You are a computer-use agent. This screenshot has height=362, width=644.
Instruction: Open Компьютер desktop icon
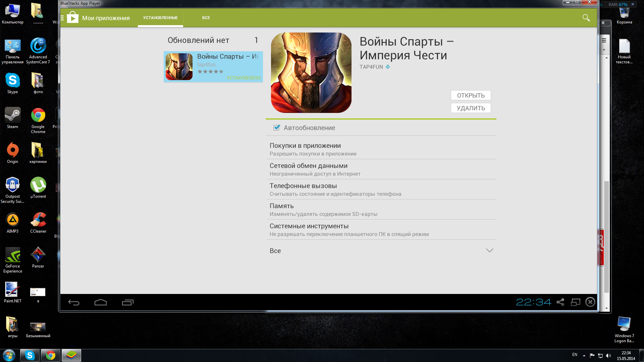(x=13, y=14)
